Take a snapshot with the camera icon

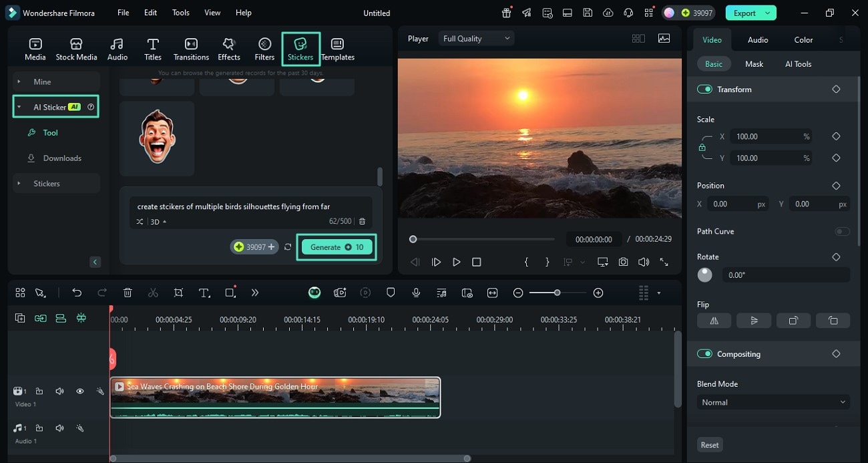pos(623,262)
